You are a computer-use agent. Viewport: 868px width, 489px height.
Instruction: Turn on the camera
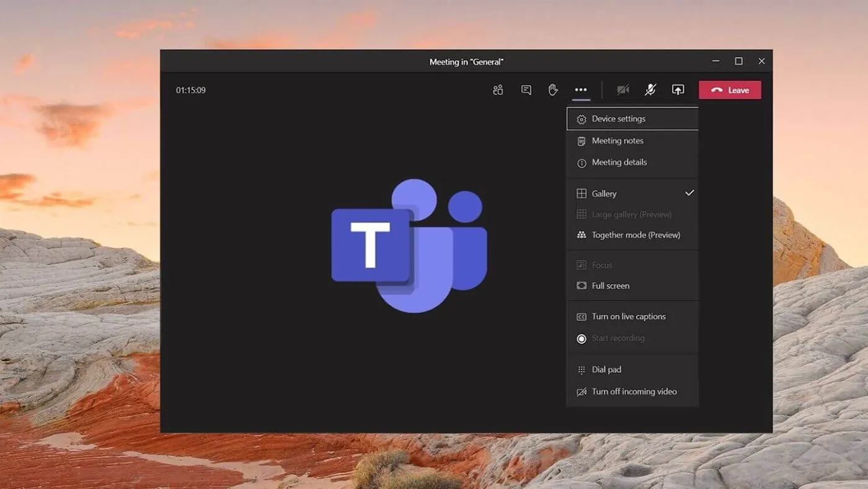[x=622, y=89]
